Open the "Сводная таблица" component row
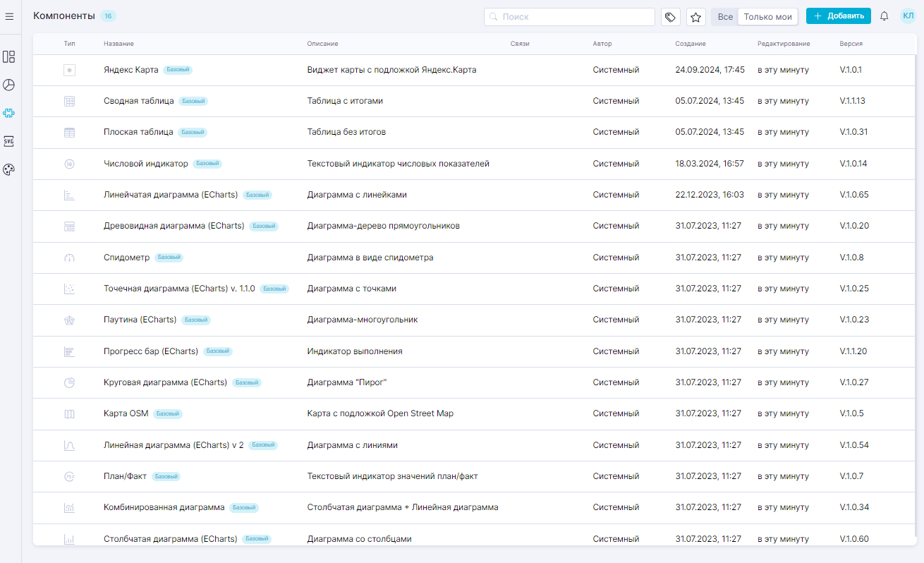This screenshot has height=563, width=924. coord(138,101)
